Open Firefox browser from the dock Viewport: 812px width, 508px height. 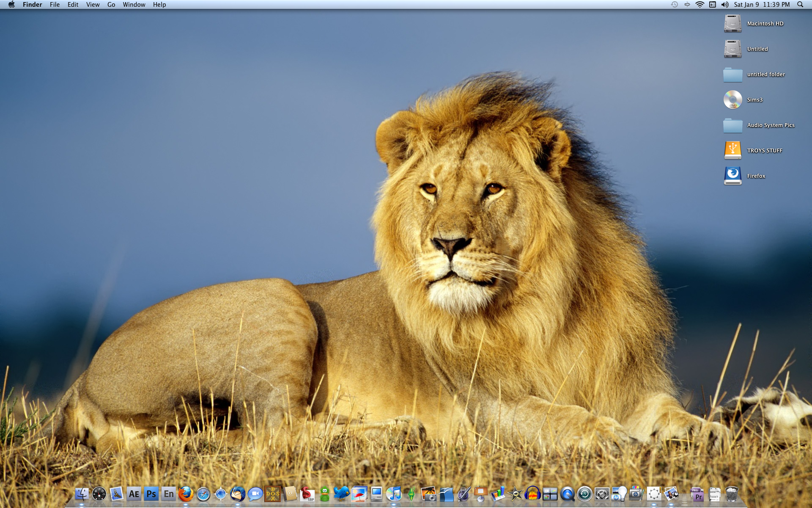[x=186, y=494]
